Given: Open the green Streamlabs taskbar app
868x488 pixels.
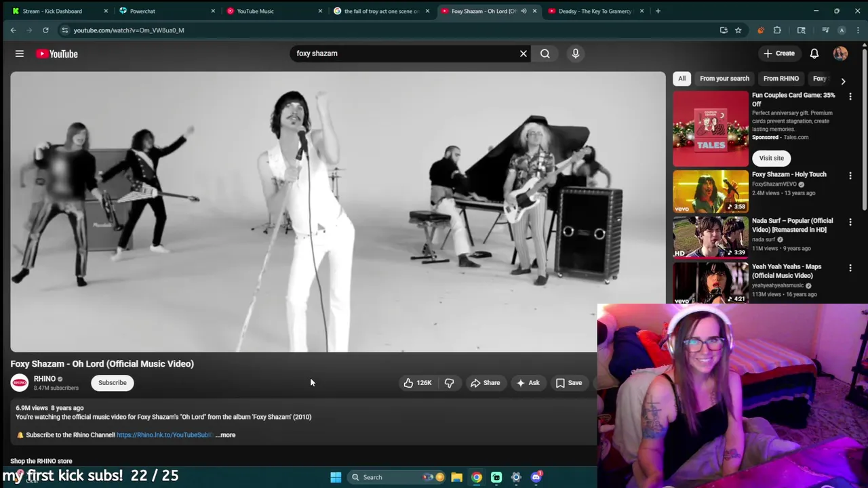Looking at the screenshot, I should pyautogui.click(x=496, y=477).
